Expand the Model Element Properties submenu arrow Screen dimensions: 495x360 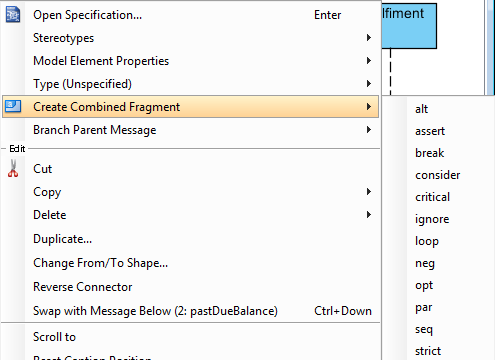coord(369,61)
